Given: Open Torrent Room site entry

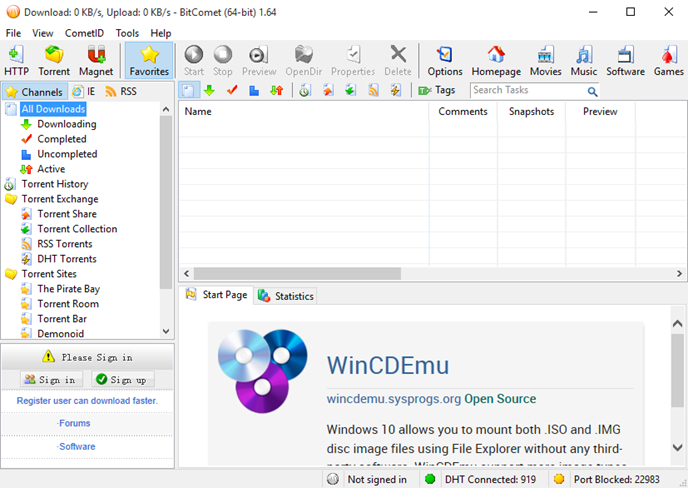Looking at the screenshot, I should [68, 304].
